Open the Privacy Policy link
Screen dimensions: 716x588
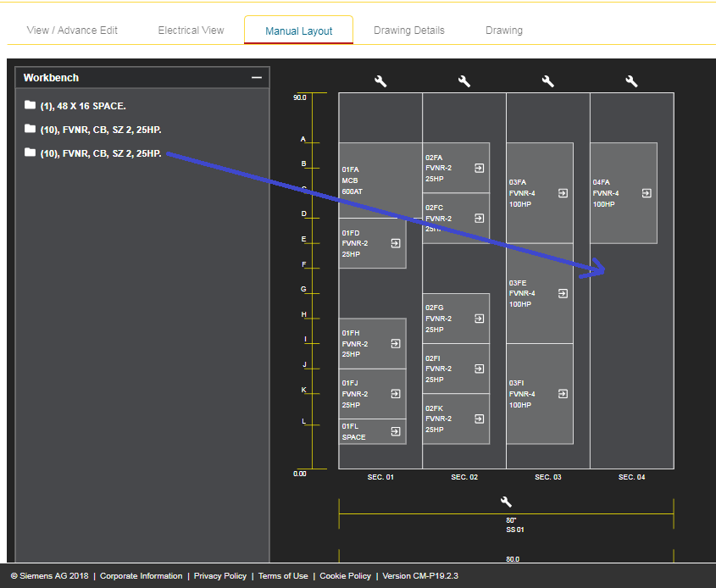point(220,576)
